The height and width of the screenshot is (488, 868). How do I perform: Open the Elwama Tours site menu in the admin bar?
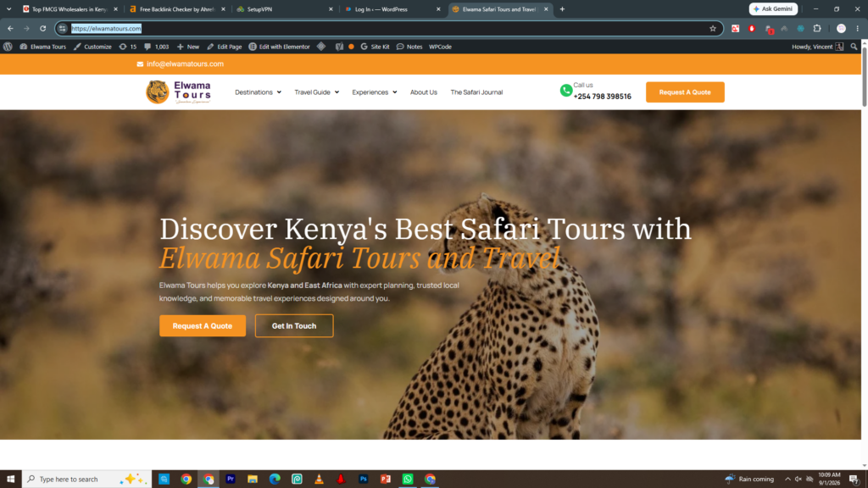[42, 47]
